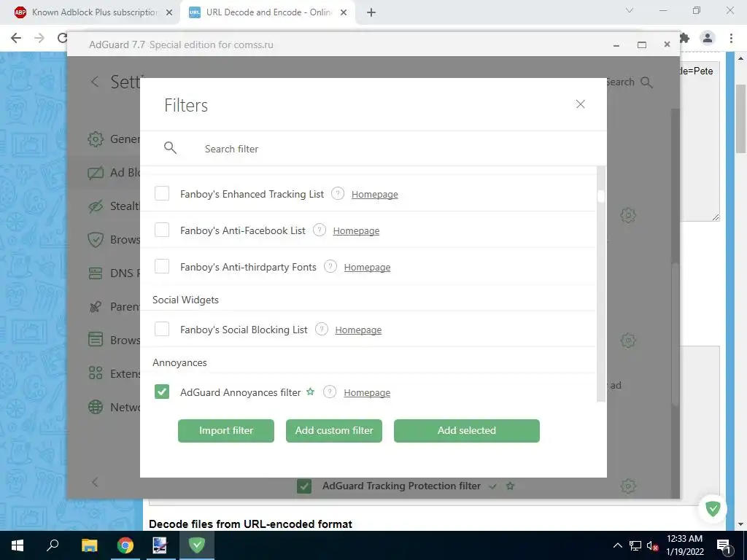Switch to Chrome from taskbar

[125, 545]
